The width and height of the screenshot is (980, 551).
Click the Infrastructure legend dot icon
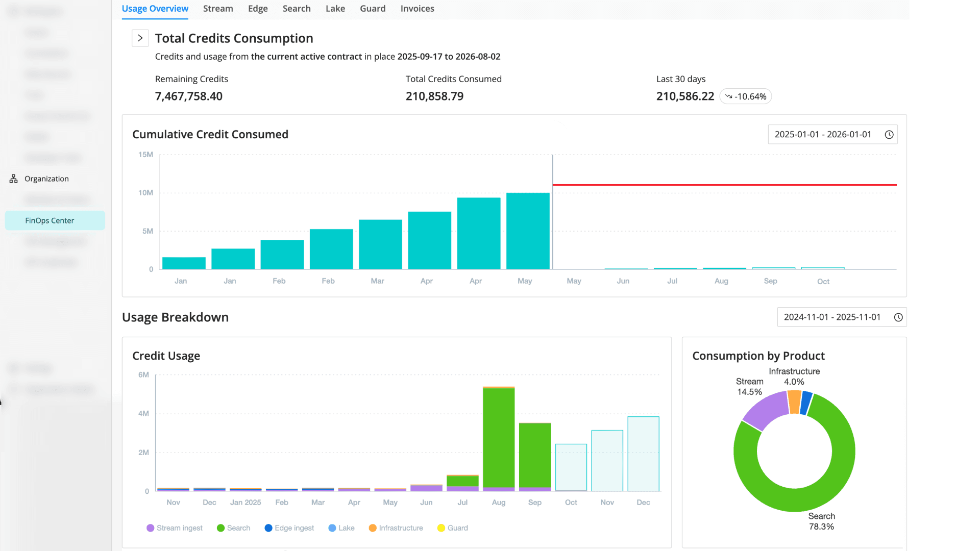(373, 528)
